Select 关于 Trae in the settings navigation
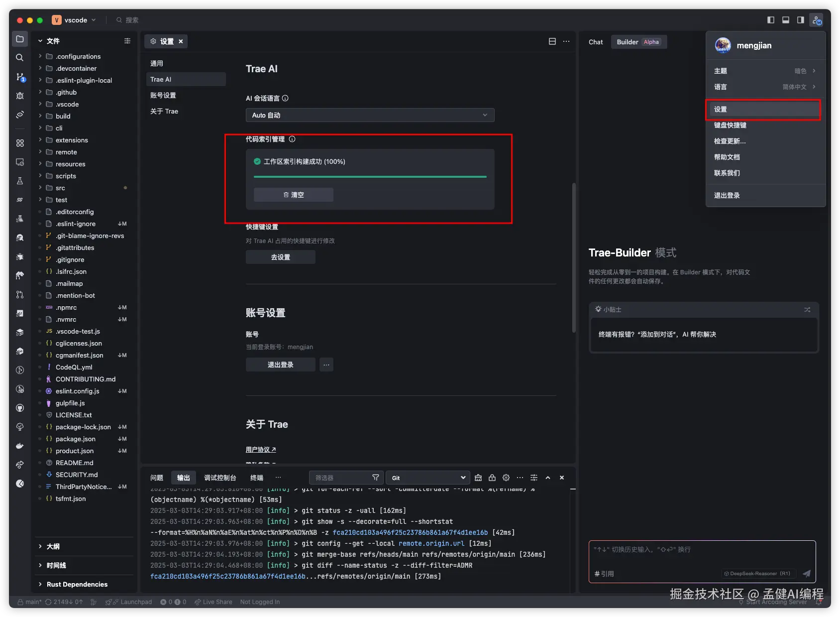Viewport: 840px width, 617px height. (x=186, y=111)
